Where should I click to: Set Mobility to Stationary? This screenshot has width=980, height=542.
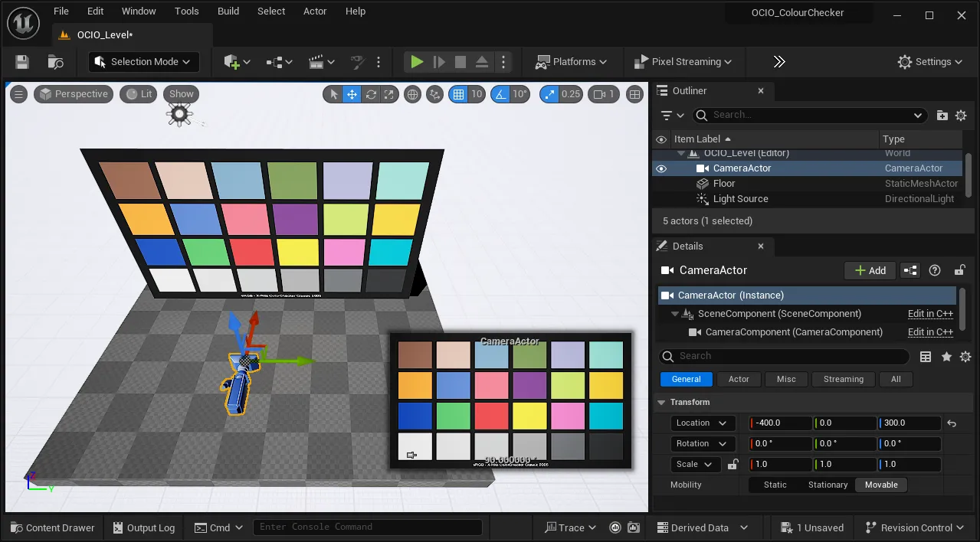click(x=828, y=485)
